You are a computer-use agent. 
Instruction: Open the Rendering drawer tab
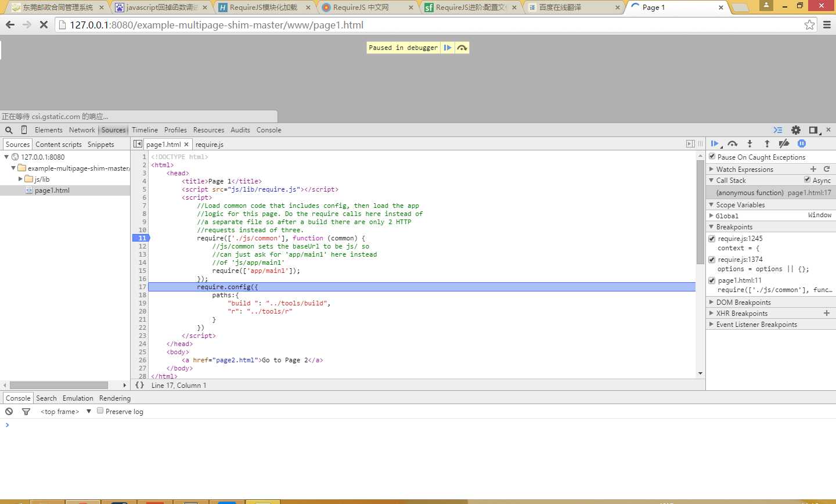click(x=115, y=398)
